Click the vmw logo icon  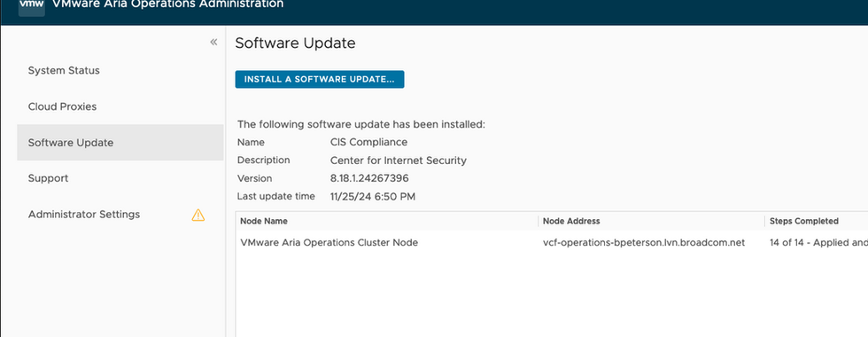(x=32, y=5)
